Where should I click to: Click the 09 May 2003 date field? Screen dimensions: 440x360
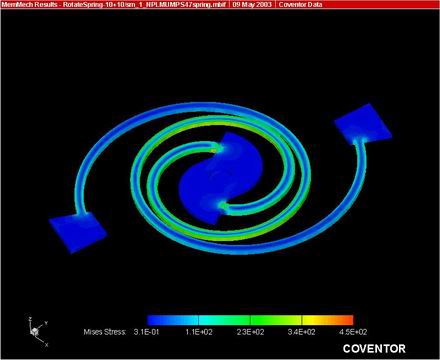coord(252,5)
